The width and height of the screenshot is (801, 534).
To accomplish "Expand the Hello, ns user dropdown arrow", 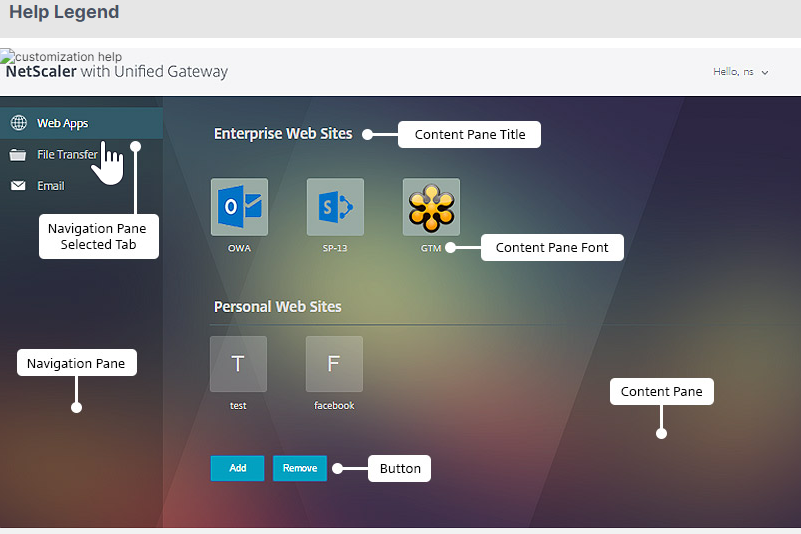I will point(765,73).
